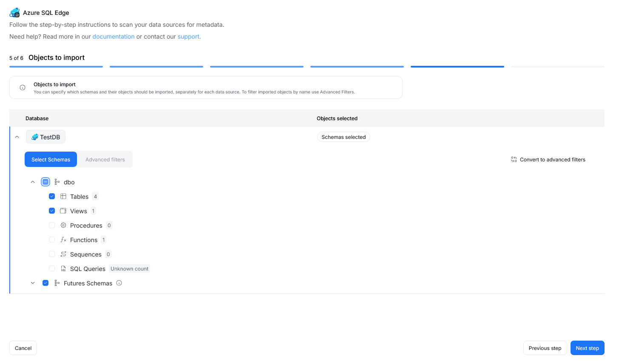The width and height of the screenshot is (619, 364).
Task: Uncheck the Tables checkbox
Action: tap(52, 196)
